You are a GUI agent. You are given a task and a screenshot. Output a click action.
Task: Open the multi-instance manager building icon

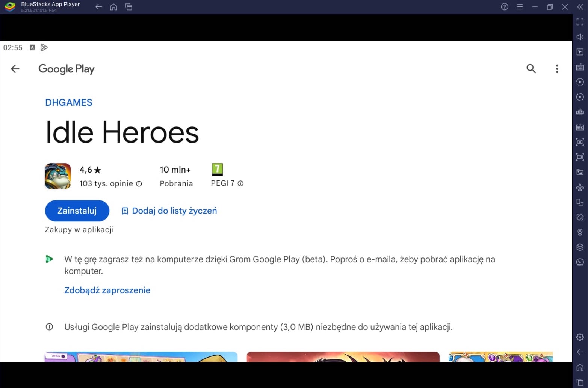coord(580,112)
